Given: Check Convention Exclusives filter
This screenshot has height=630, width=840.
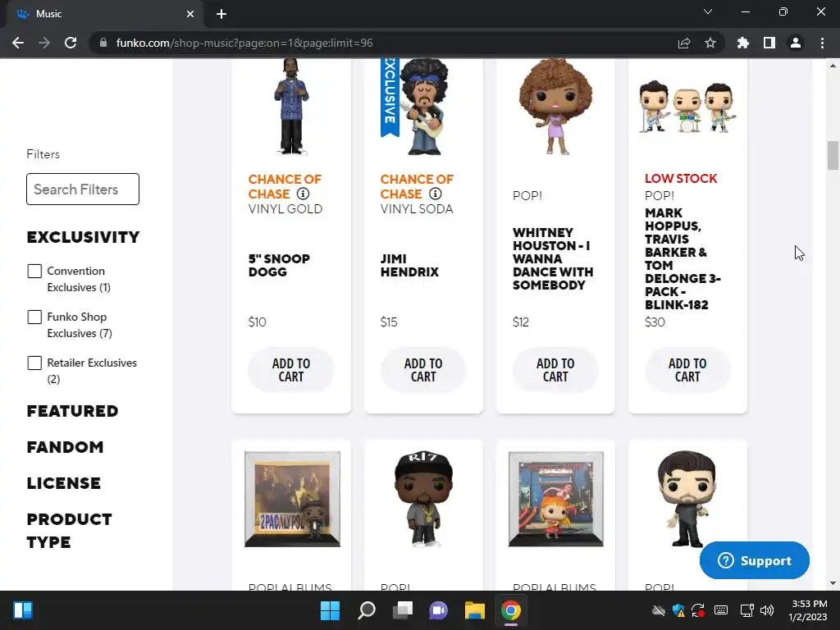Looking at the screenshot, I should (x=34, y=271).
